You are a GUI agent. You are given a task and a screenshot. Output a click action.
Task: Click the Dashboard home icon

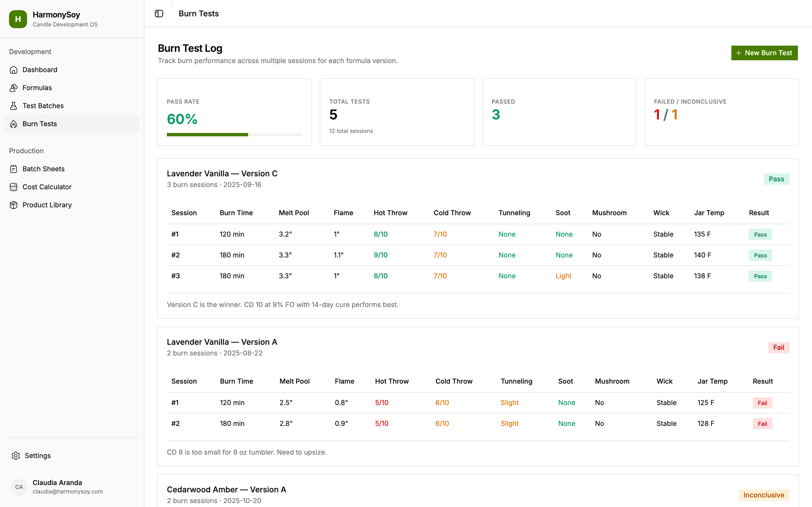point(14,70)
